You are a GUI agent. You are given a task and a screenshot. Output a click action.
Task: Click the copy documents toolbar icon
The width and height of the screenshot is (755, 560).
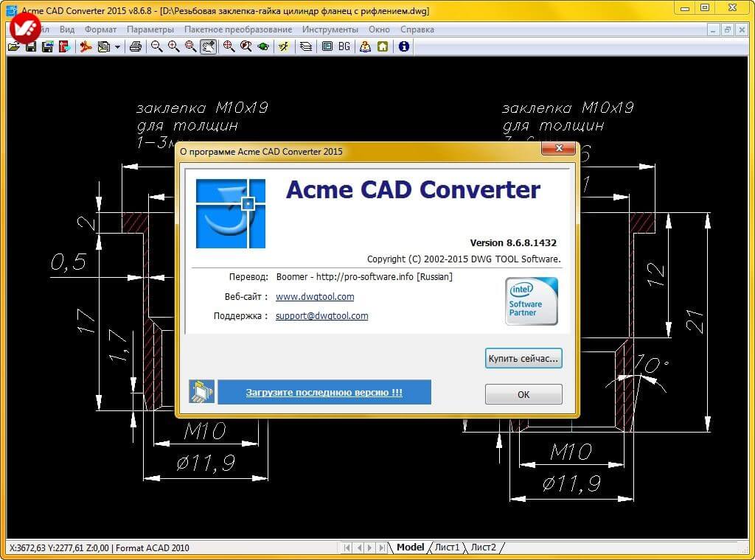103,46
